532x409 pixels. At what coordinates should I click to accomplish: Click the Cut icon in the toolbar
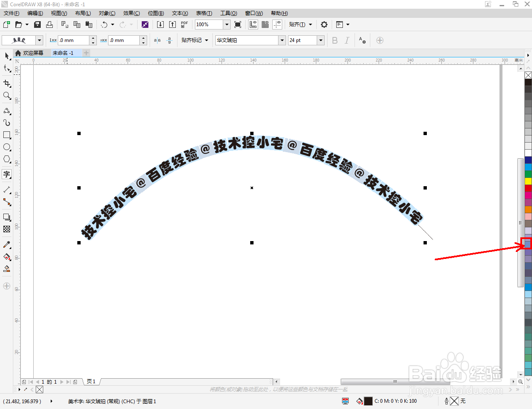[x=65, y=25]
